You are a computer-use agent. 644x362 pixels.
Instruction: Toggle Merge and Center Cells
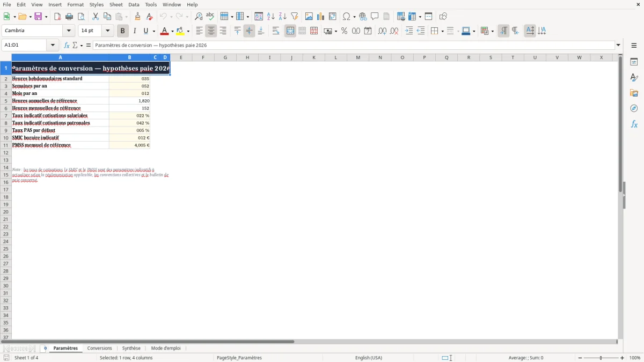pyautogui.click(x=290, y=31)
